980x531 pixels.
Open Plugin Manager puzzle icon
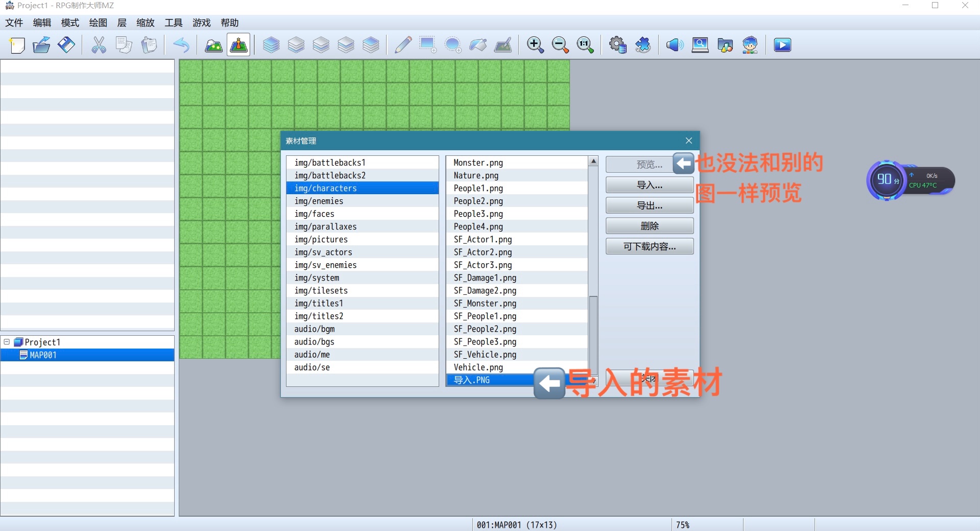point(643,45)
